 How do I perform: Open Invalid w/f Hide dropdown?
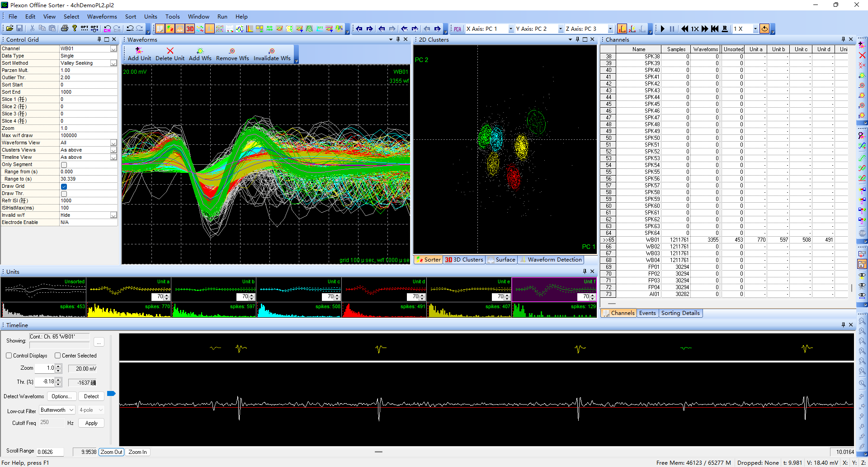pos(113,215)
